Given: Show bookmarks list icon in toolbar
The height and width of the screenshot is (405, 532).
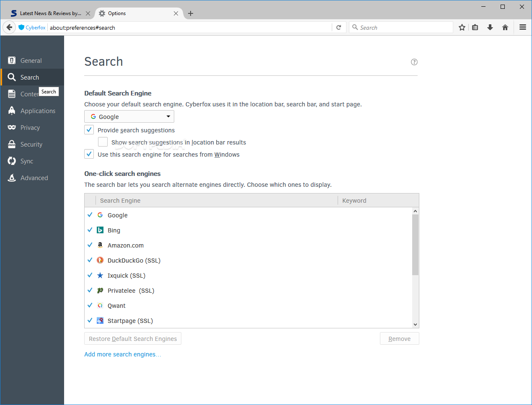Looking at the screenshot, I should pos(475,27).
